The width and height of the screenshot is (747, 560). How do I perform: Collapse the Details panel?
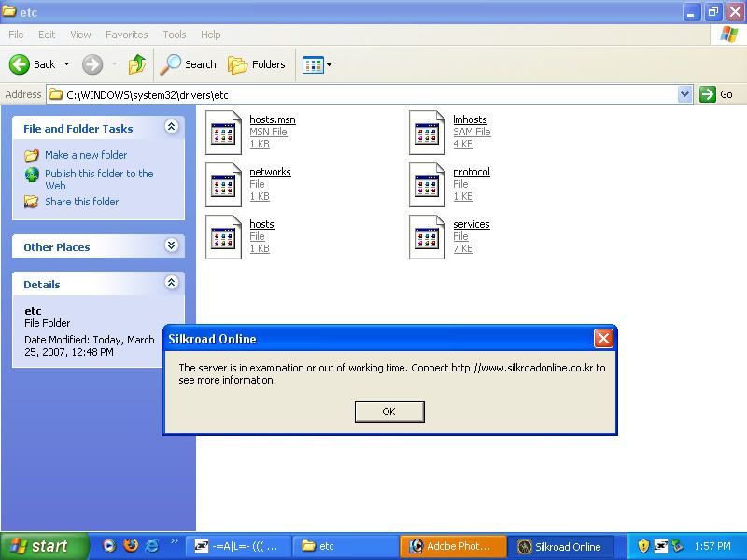tap(172, 283)
